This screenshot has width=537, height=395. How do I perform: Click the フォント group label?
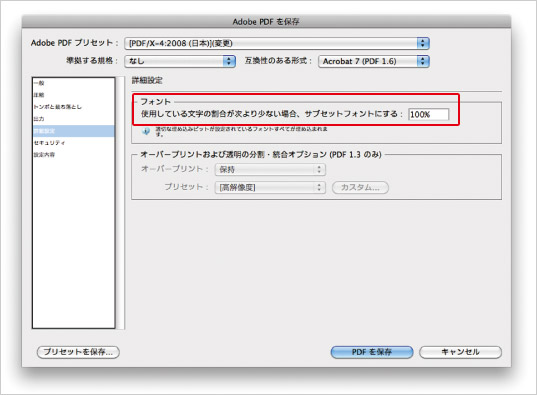(x=155, y=102)
